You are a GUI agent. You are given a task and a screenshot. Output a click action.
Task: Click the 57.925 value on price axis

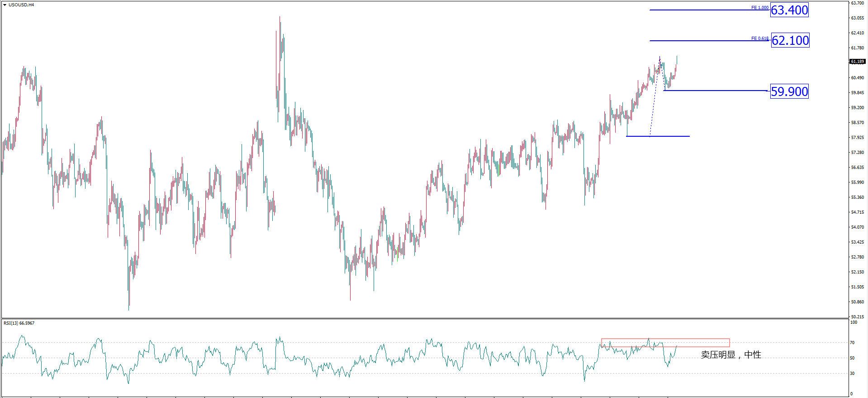click(x=858, y=138)
